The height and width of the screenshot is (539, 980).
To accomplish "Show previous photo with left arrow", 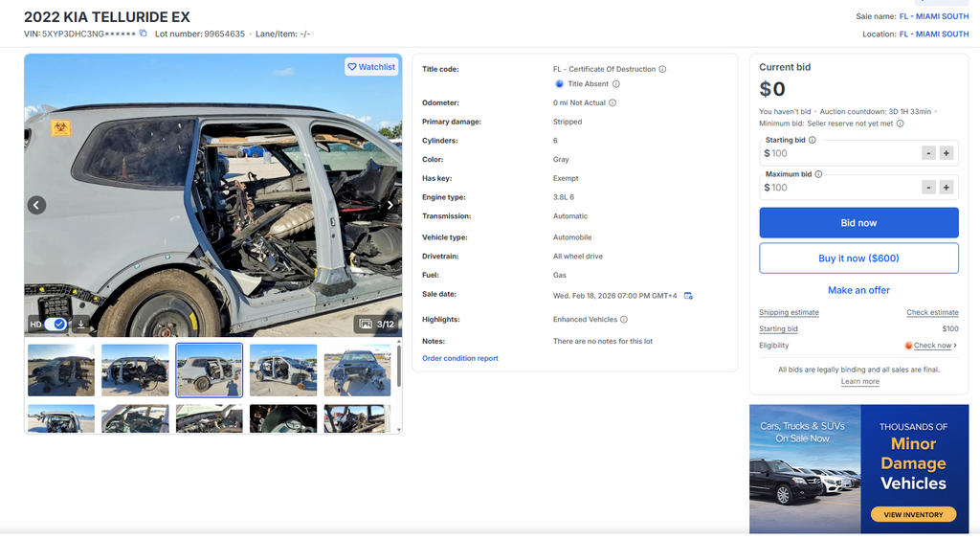I will (36, 205).
